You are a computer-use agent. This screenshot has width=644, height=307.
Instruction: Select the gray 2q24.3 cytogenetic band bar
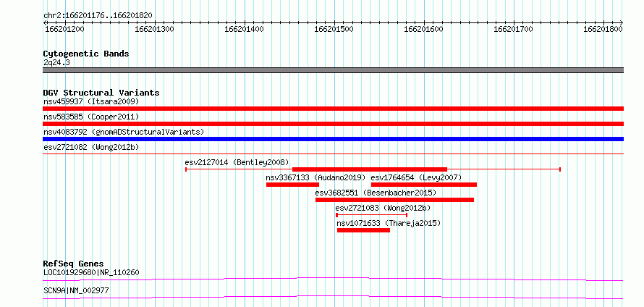tap(333, 70)
